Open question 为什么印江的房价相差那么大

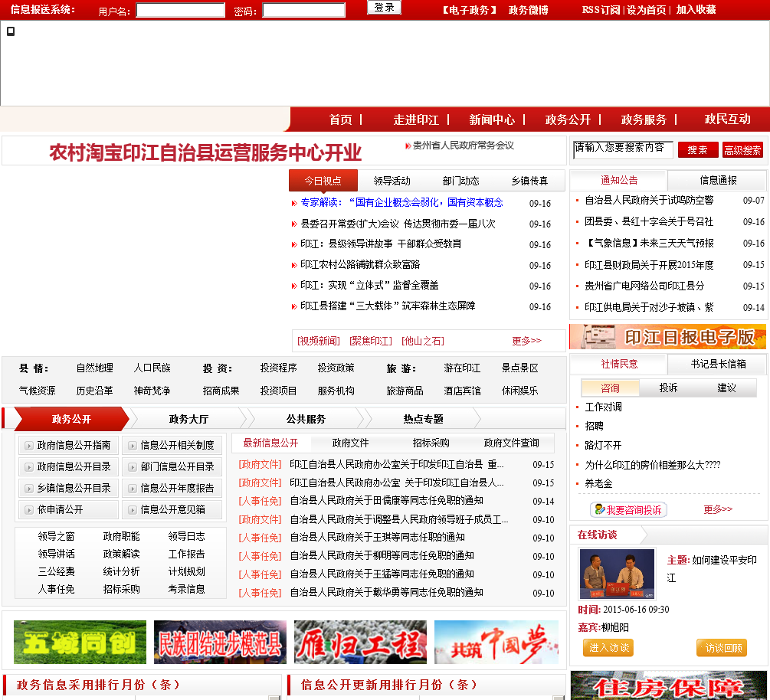[653, 464]
